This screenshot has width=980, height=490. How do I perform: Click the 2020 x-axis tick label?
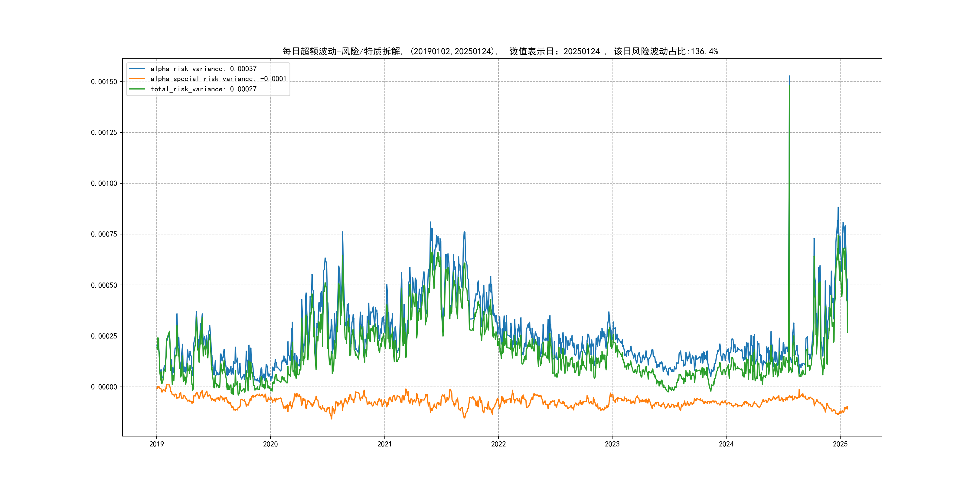(x=270, y=444)
